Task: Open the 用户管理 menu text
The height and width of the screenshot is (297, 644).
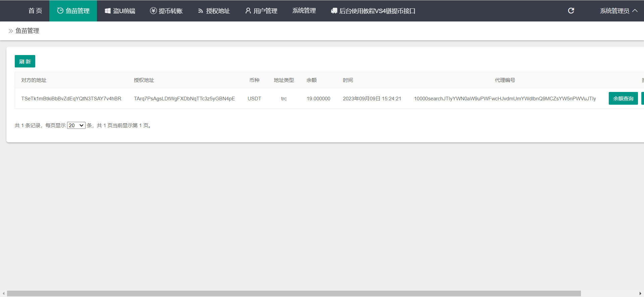Action: 265,11
